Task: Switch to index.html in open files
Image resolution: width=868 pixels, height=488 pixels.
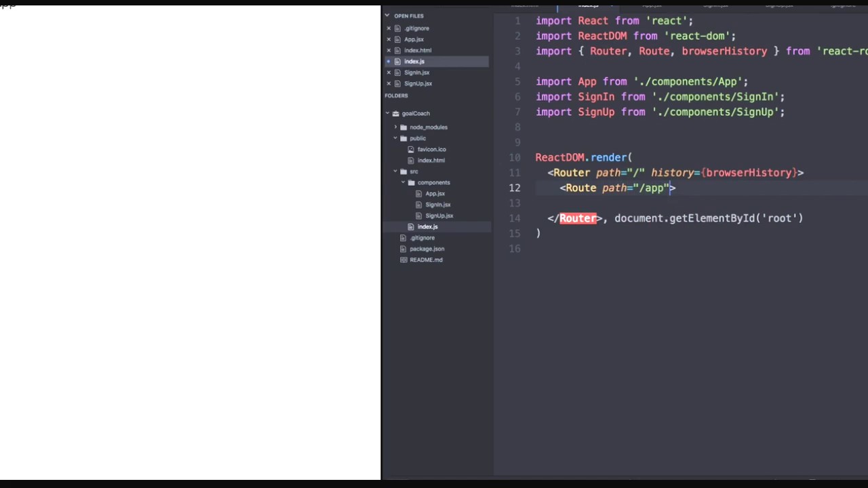Action: pos(418,50)
